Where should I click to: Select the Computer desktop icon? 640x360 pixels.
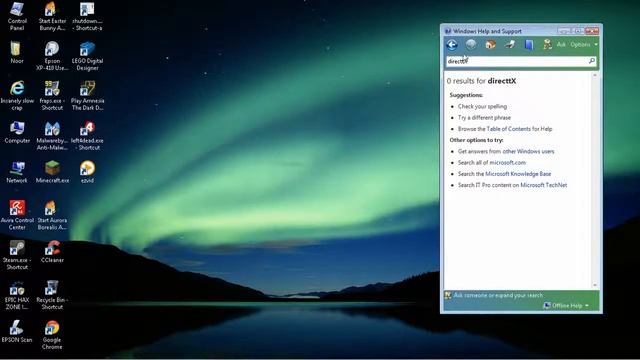click(x=17, y=133)
